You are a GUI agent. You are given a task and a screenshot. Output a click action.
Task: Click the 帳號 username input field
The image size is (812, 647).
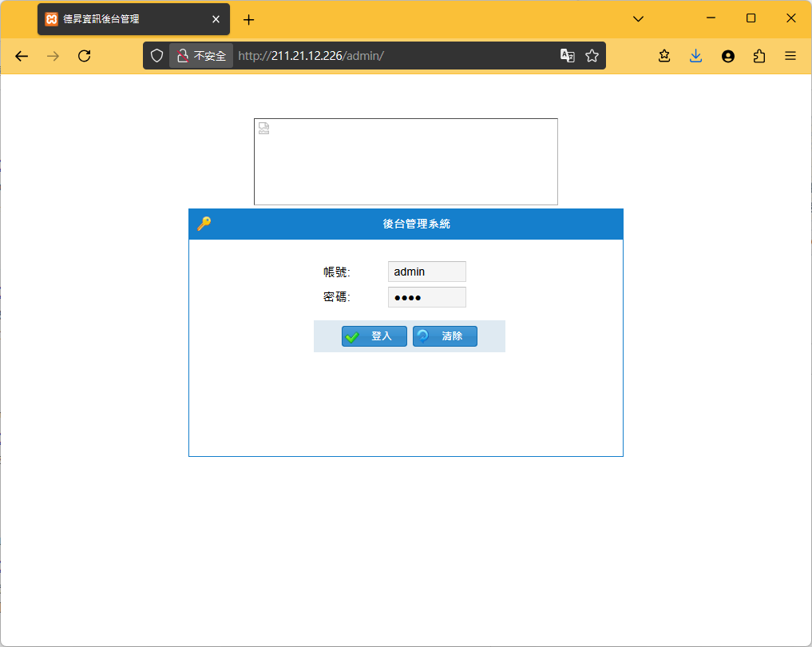426,272
